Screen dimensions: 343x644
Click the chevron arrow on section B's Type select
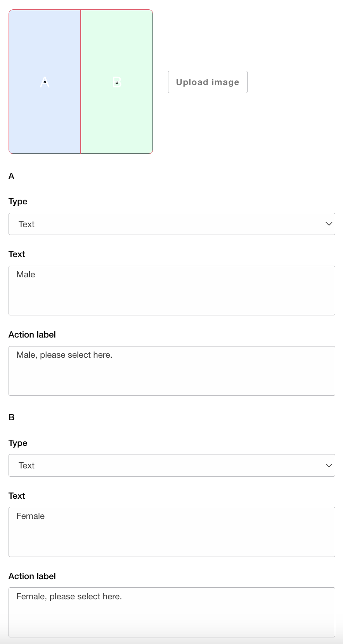[x=329, y=465]
